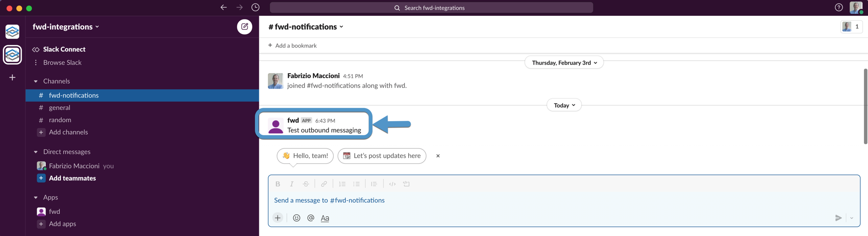Add a new workspace with plus

click(12, 78)
